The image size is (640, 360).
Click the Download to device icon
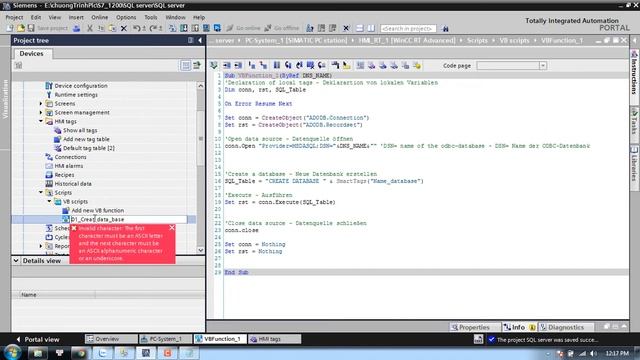click(184, 28)
